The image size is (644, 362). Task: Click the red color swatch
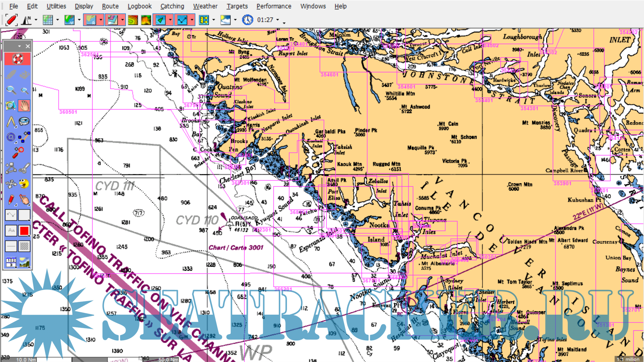24,231
